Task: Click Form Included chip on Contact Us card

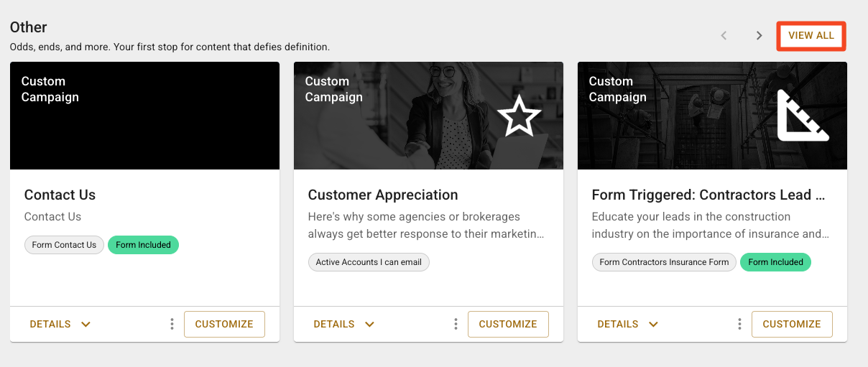Action: click(x=143, y=245)
